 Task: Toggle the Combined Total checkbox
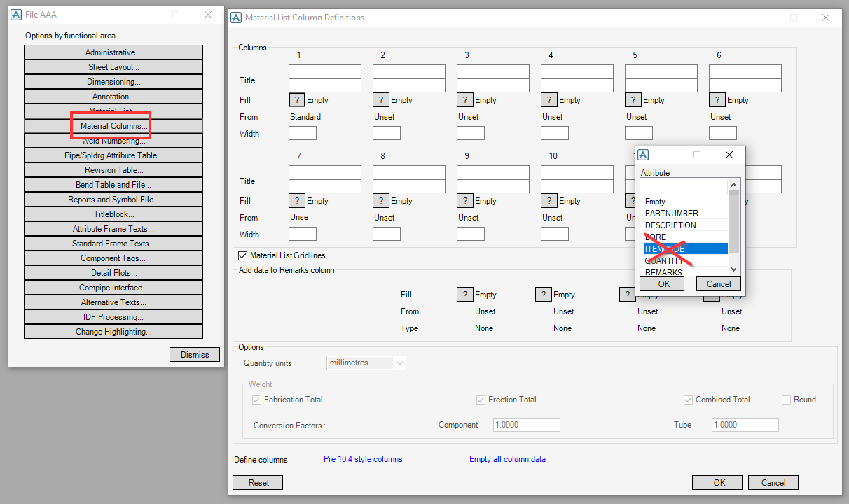(688, 400)
